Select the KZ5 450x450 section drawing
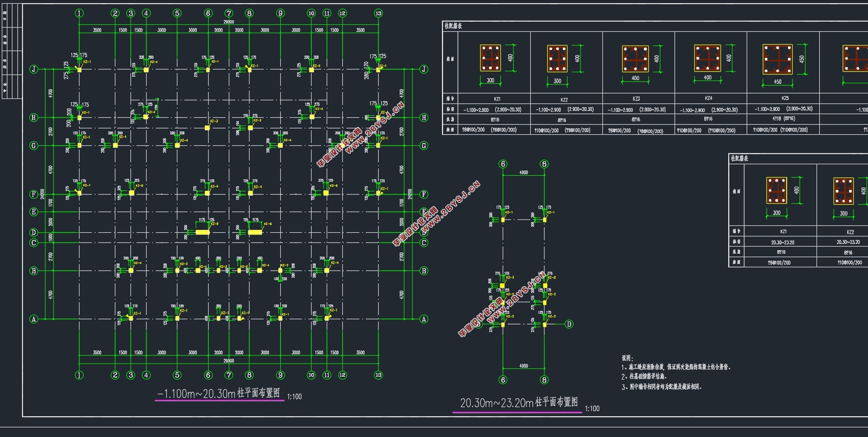Viewport: 868px width, 437px height. coord(777,59)
